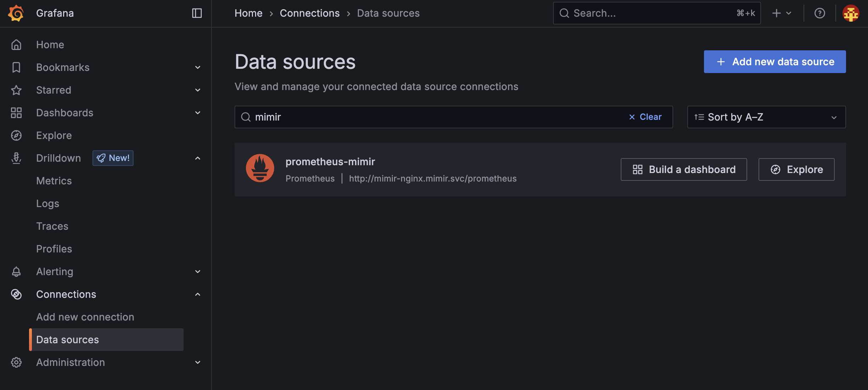Open the help question mark icon
Screen dimensions: 868x390
pyautogui.click(x=820, y=13)
